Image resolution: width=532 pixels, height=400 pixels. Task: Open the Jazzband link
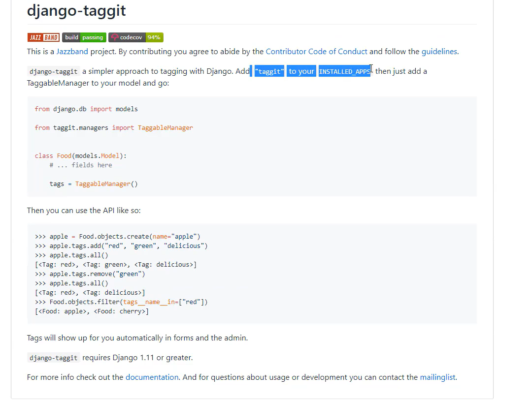72,52
